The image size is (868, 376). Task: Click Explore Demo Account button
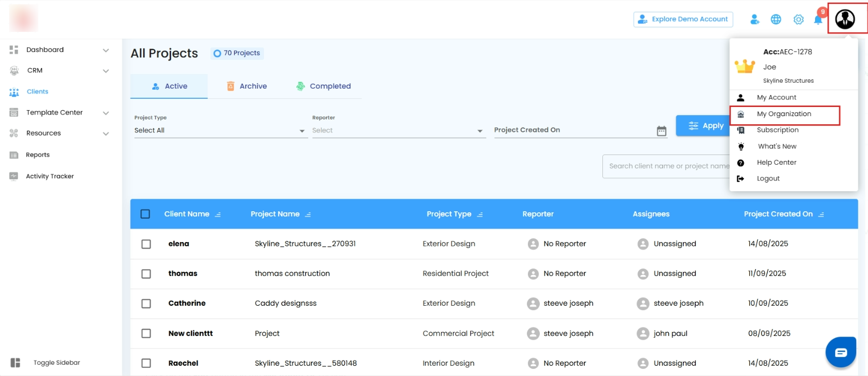click(x=683, y=19)
